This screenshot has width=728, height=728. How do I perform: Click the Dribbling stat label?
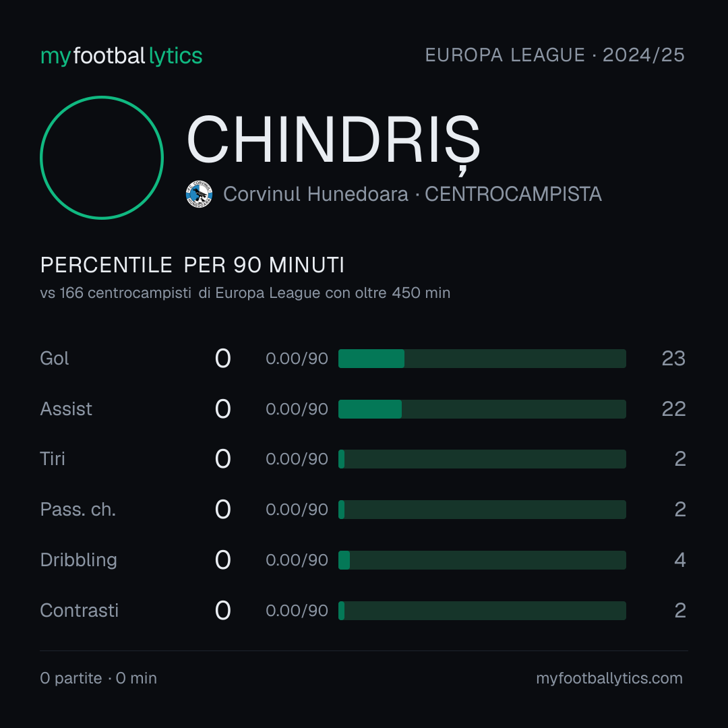point(78,560)
